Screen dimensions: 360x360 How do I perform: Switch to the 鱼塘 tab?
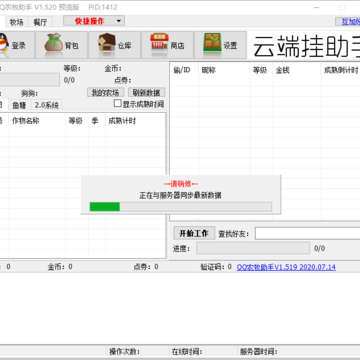coord(19,105)
